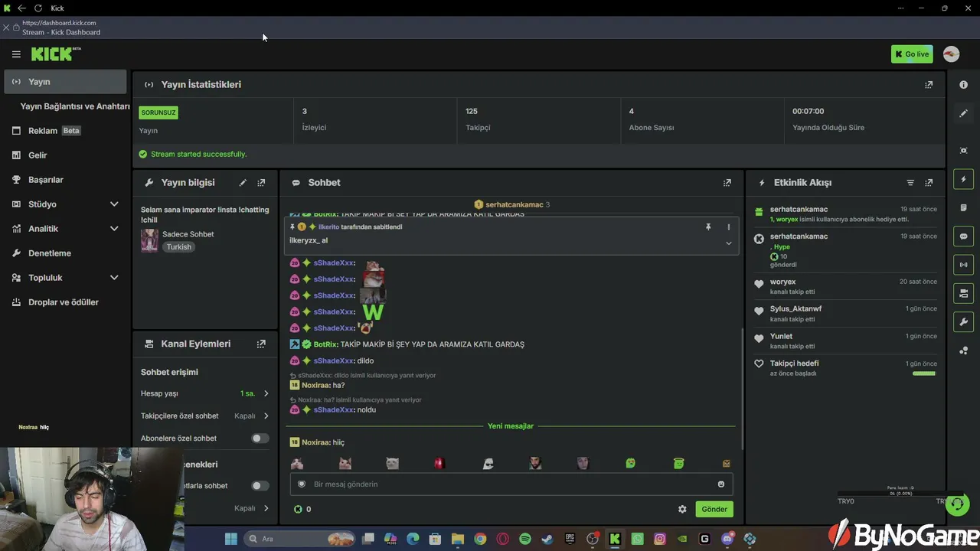980x551 pixels.
Task: Click the 00:07:00 stream duration value
Action: pyautogui.click(x=808, y=112)
